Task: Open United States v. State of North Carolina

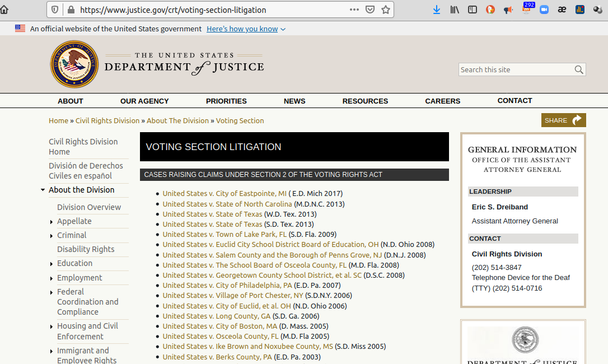Action: click(x=227, y=204)
